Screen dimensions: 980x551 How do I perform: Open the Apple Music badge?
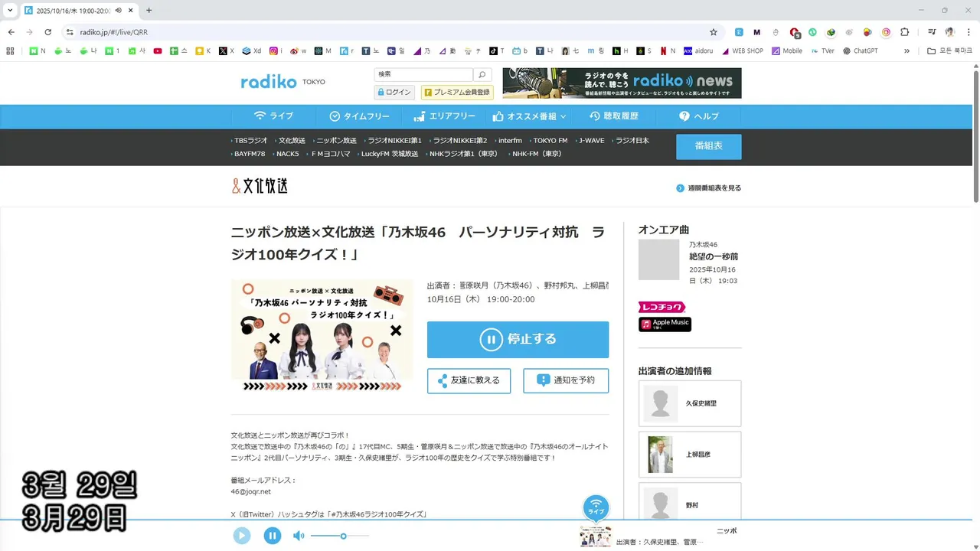point(665,324)
